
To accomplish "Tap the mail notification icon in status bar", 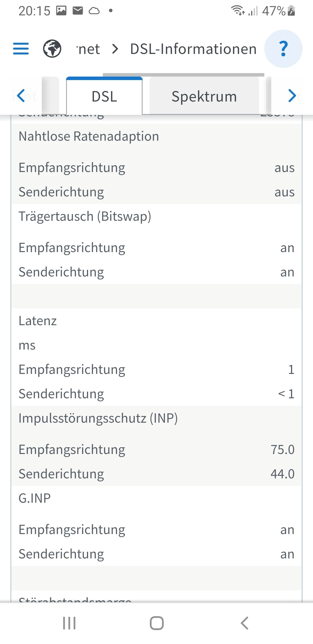I will [78, 11].
